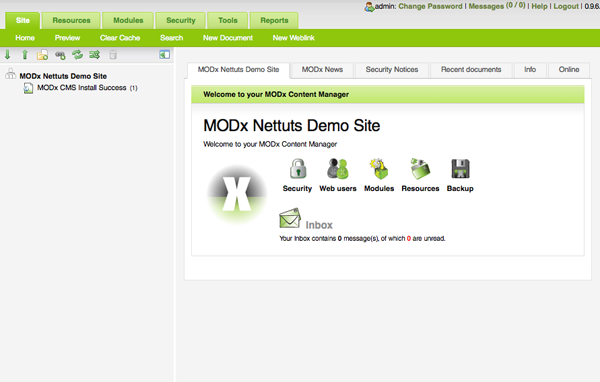This screenshot has height=382, width=600.
Task: Open the Web users icon
Action: (338, 169)
